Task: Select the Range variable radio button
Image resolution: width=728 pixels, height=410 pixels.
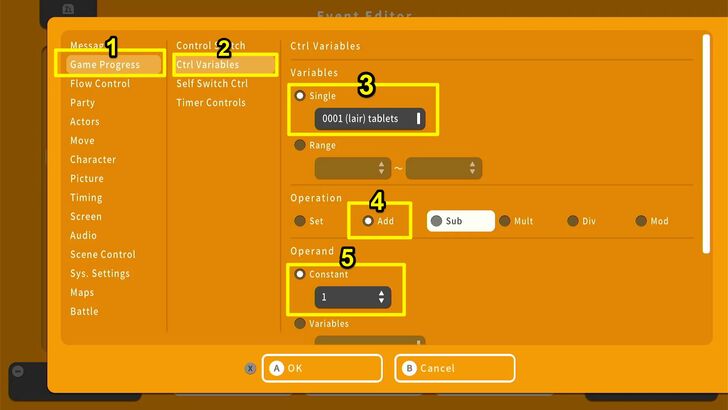Action: pyautogui.click(x=300, y=145)
